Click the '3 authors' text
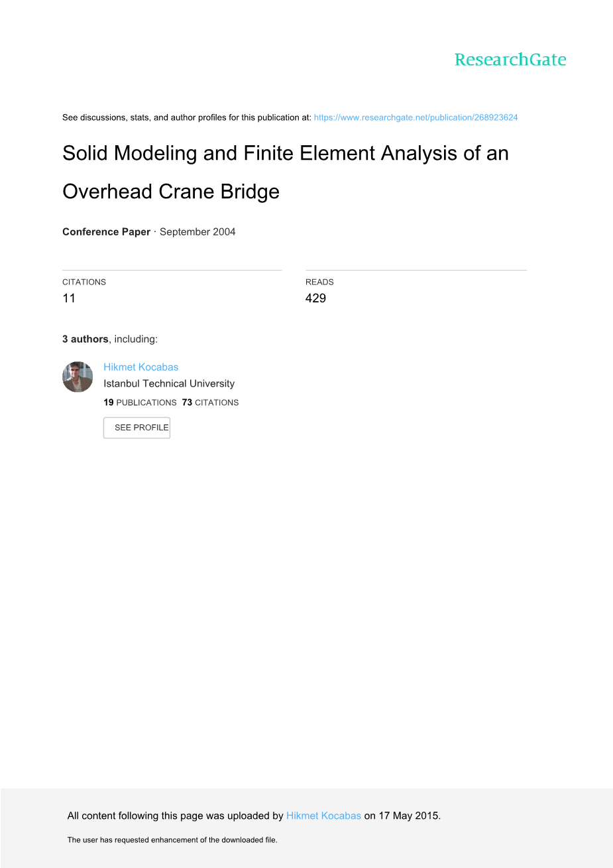Viewport: 613px width, 868px height. pos(85,339)
